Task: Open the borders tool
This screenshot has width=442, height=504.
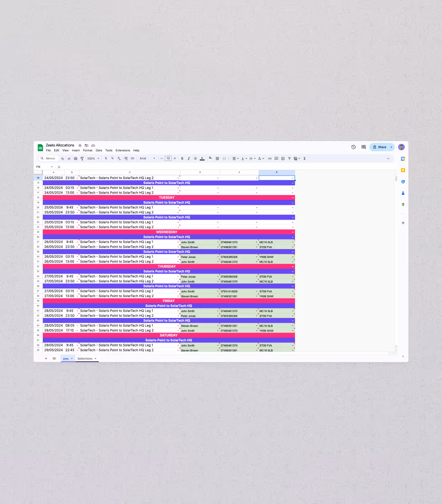Action: 217,158
